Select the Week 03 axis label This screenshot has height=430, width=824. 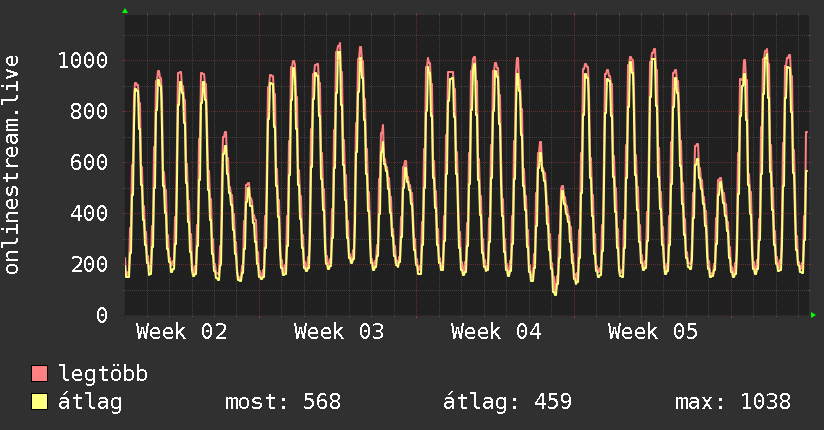coord(339,332)
